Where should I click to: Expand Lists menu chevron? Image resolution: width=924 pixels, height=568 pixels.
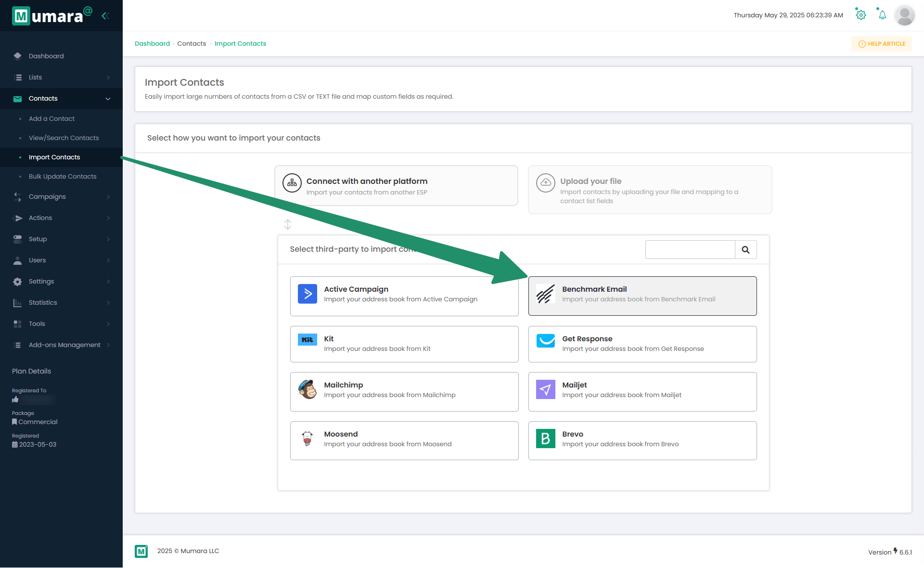click(108, 77)
